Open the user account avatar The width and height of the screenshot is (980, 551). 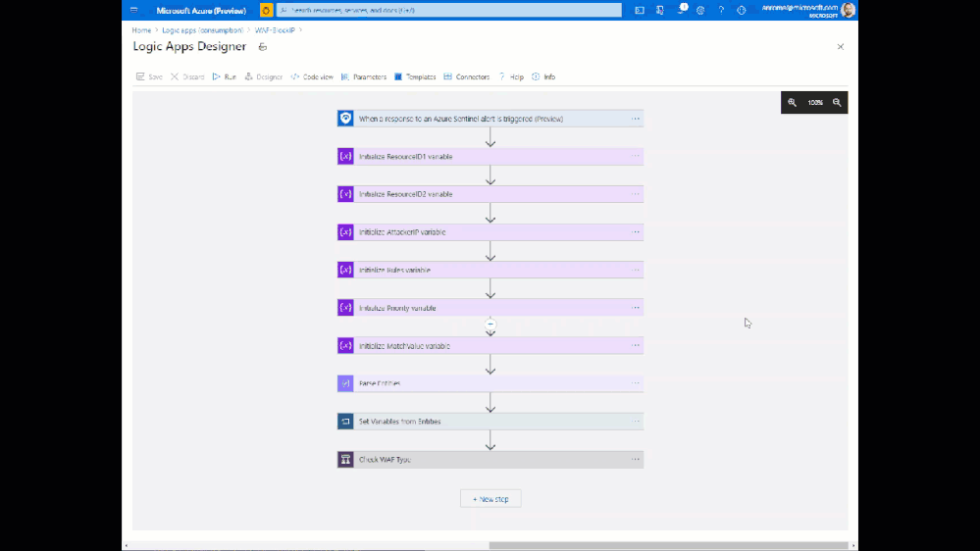[x=849, y=10]
